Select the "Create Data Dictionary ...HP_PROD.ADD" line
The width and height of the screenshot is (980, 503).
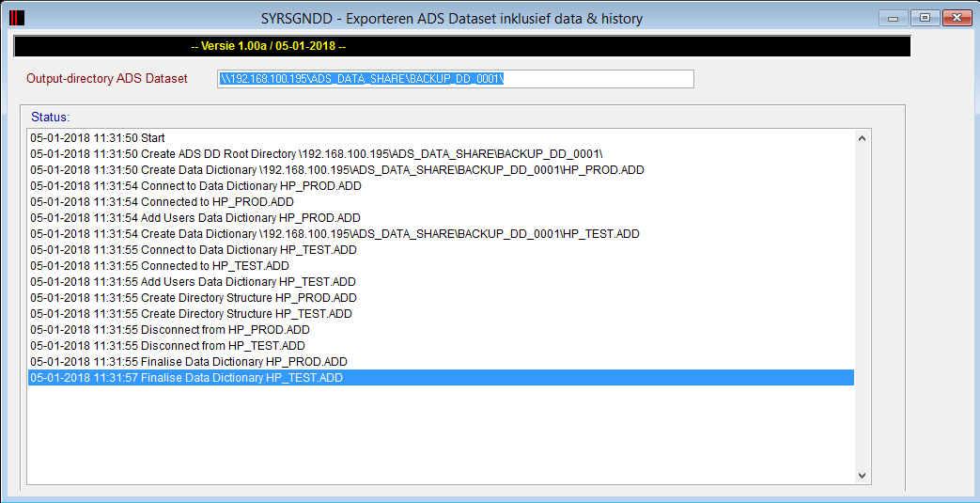click(x=442, y=170)
